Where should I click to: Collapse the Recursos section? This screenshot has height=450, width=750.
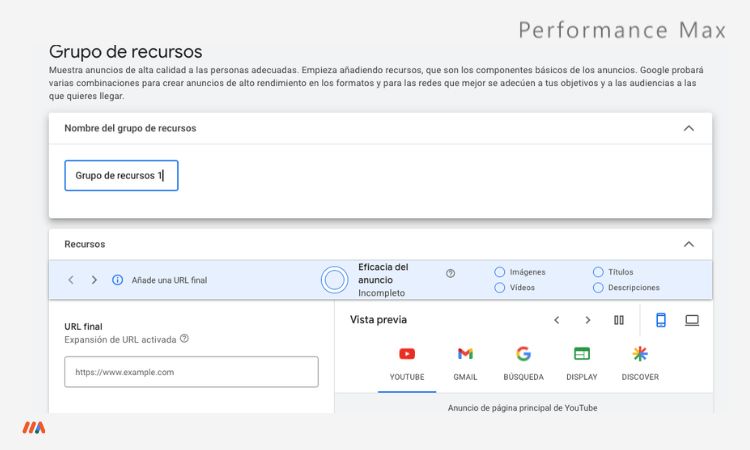(688, 244)
